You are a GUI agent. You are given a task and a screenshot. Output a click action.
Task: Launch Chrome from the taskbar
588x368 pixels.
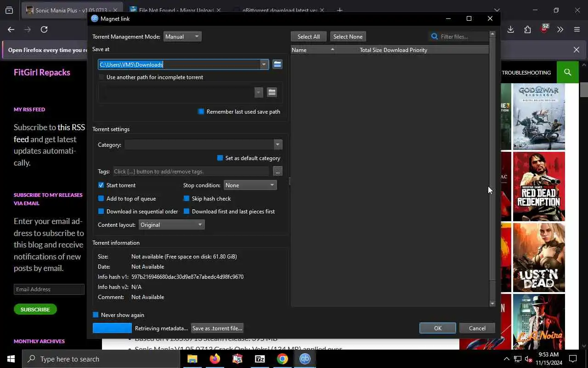pyautogui.click(x=282, y=359)
